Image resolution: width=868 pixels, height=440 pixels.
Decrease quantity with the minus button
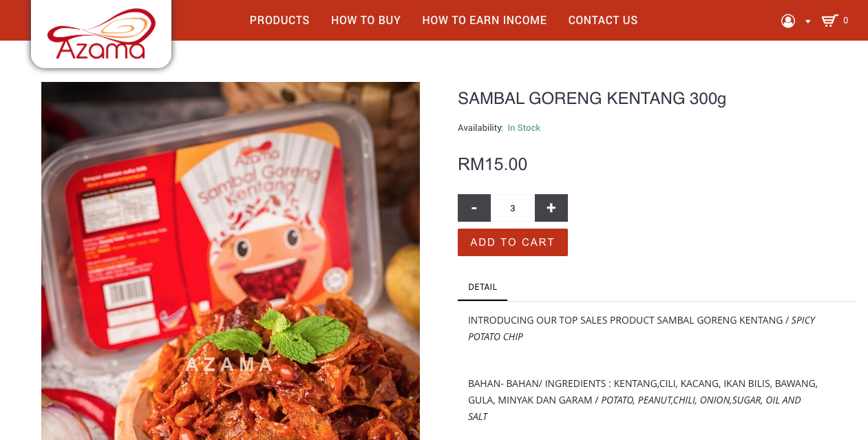point(474,208)
